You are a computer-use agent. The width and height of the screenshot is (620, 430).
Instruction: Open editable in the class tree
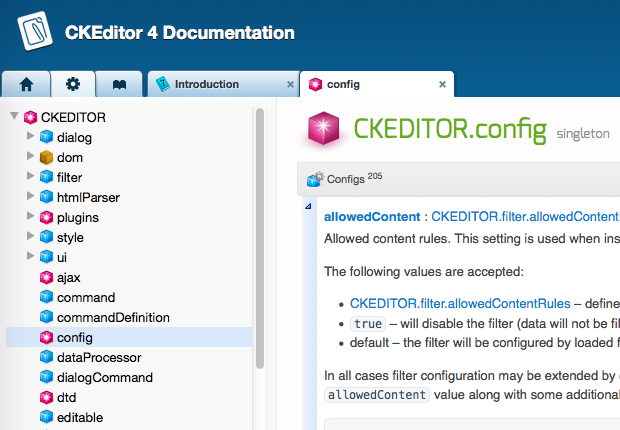(x=80, y=417)
